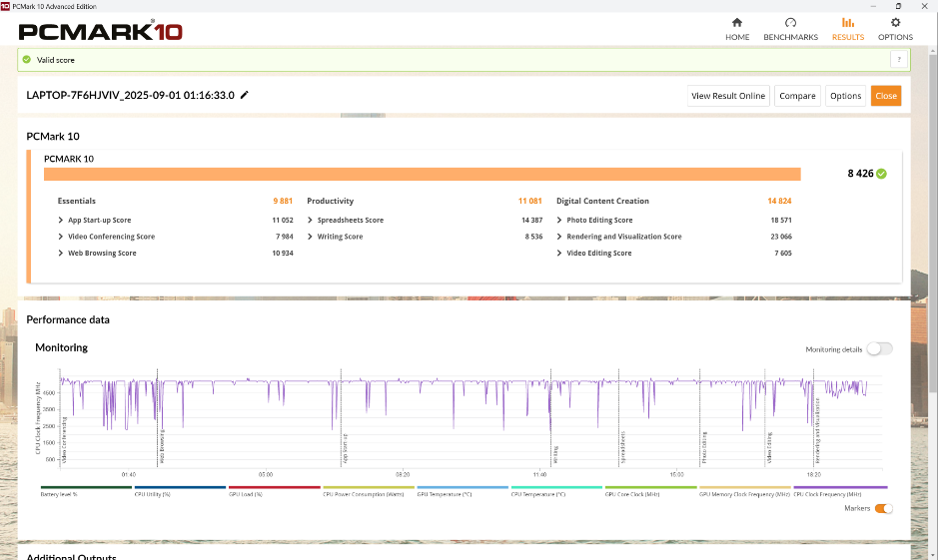Click the orange Close button
938x560 pixels.
click(x=885, y=96)
